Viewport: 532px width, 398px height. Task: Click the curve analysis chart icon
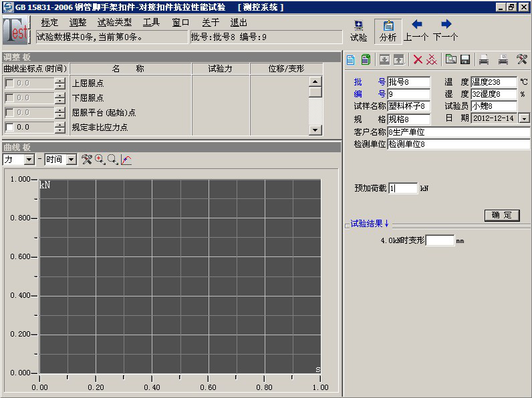pos(126,160)
